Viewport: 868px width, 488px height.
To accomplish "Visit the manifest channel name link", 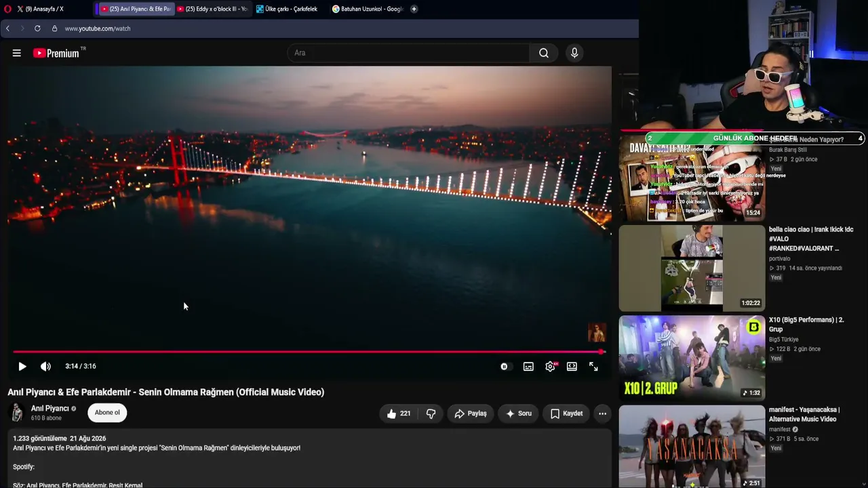I will pos(780,430).
